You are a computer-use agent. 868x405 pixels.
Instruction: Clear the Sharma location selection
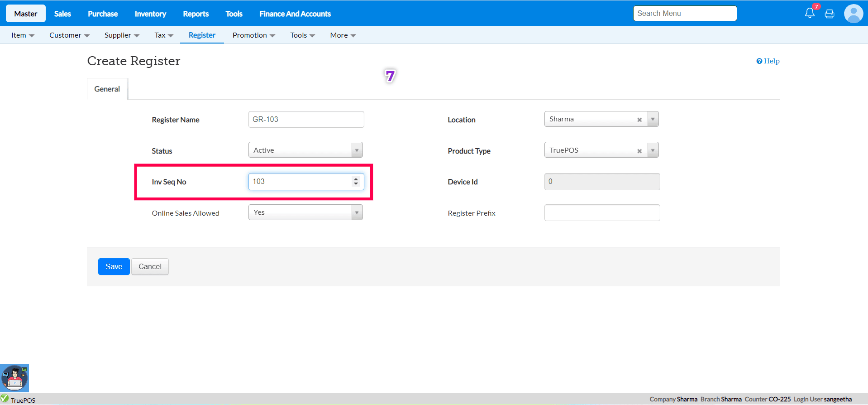coord(639,120)
